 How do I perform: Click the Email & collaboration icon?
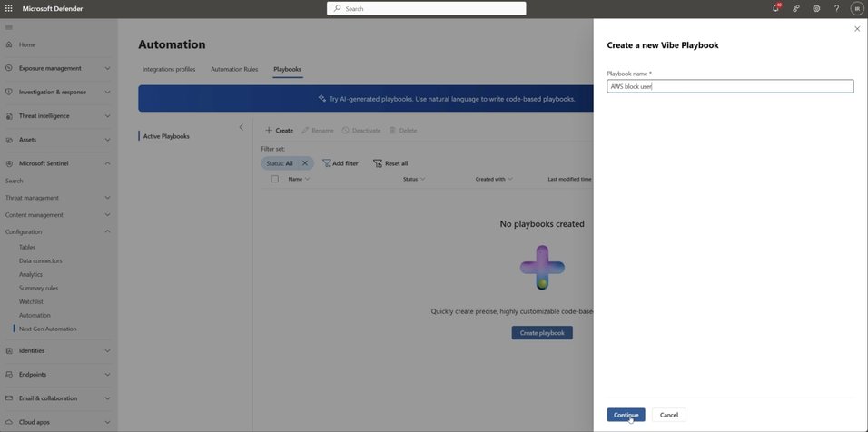point(9,398)
